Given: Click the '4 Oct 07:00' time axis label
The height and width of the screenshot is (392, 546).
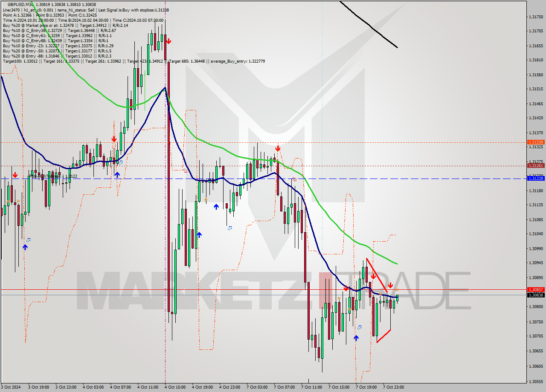Looking at the screenshot, I should tap(120, 387).
